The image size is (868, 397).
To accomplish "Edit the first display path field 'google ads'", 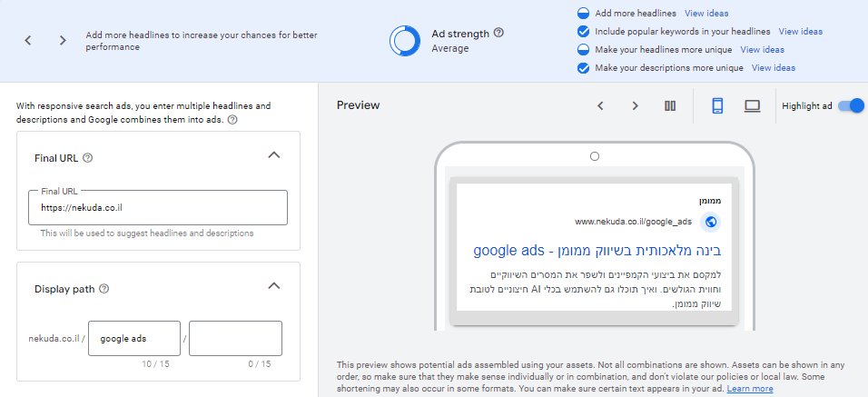I will pos(133,339).
